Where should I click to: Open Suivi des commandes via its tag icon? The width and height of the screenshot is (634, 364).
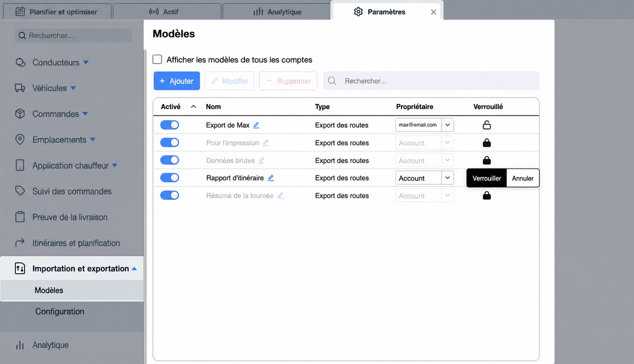tap(20, 191)
